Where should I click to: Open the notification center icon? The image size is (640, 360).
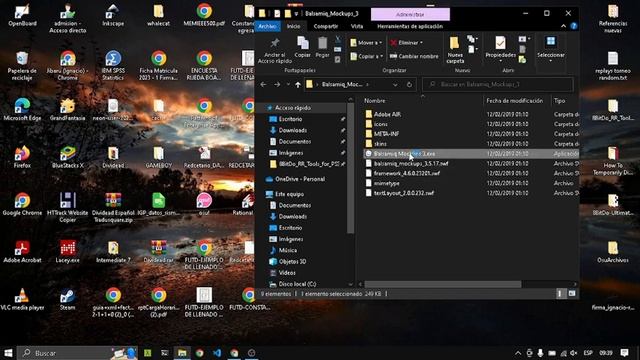pyautogui.click(x=624, y=353)
